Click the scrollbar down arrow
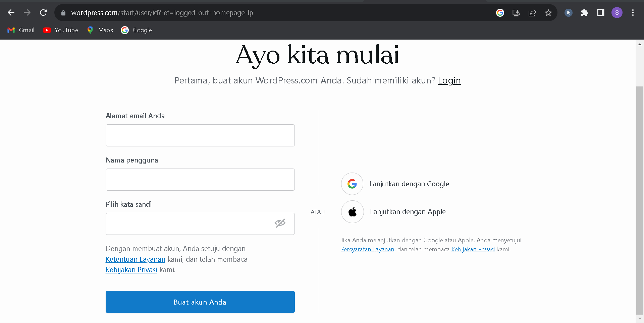 pyautogui.click(x=640, y=319)
